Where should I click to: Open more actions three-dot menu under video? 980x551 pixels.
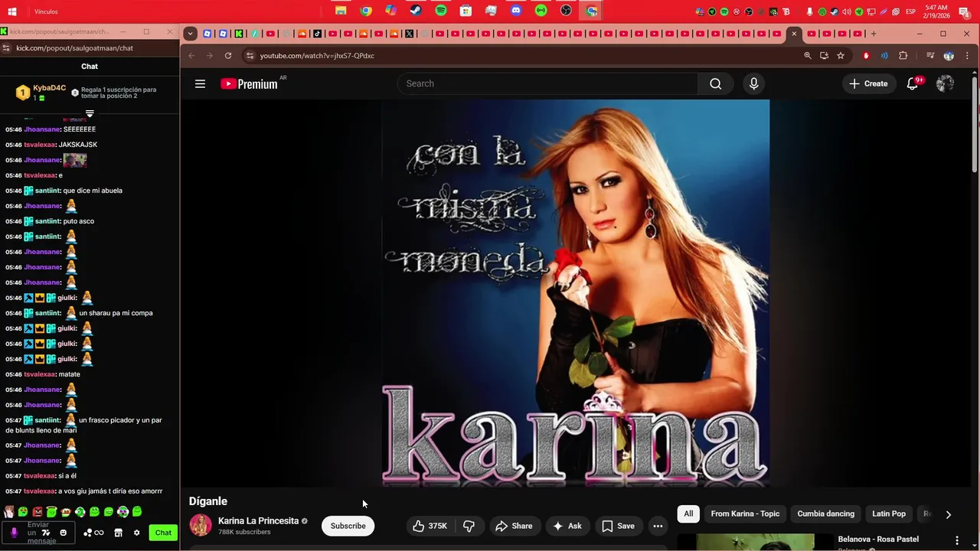(658, 526)
